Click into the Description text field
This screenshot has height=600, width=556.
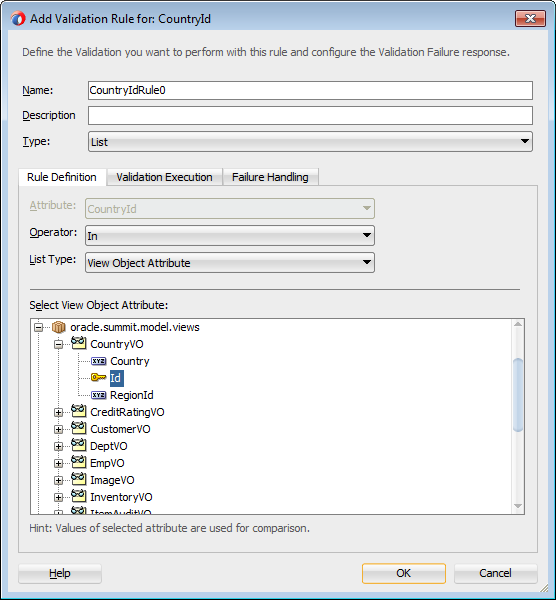[310, 115]
